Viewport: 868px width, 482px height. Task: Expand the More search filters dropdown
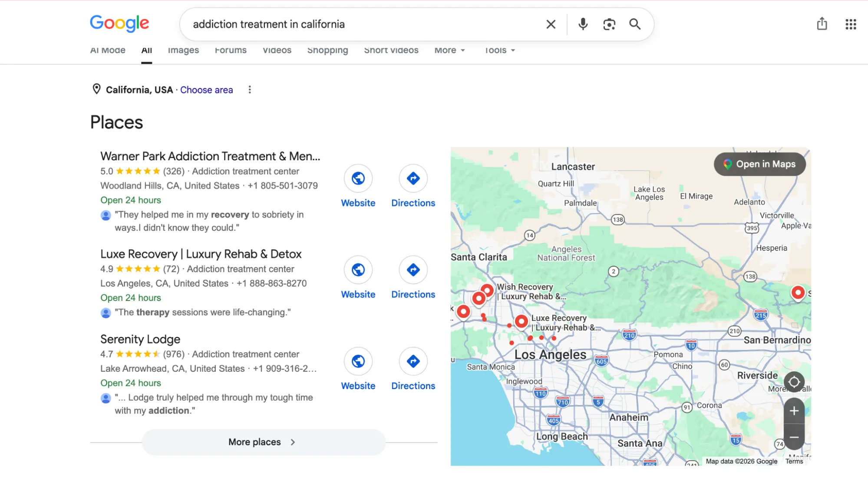click(449, 50)
